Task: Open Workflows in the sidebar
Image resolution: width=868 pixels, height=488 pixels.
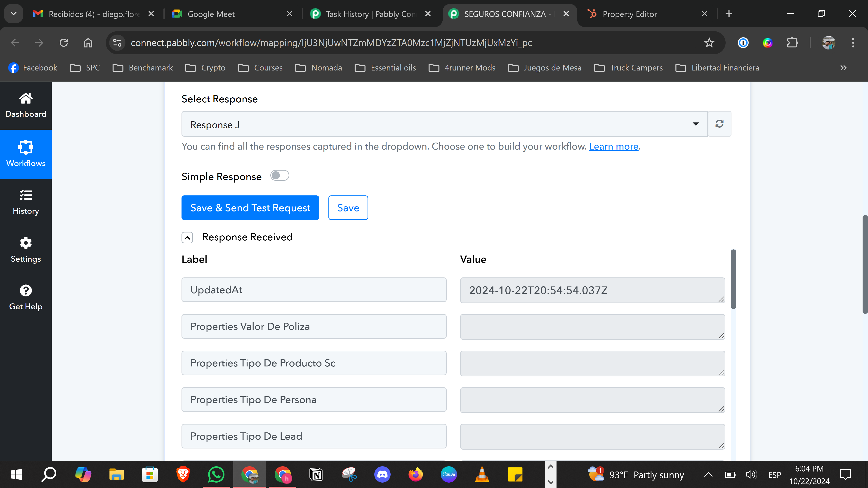Action: [26, 154]
